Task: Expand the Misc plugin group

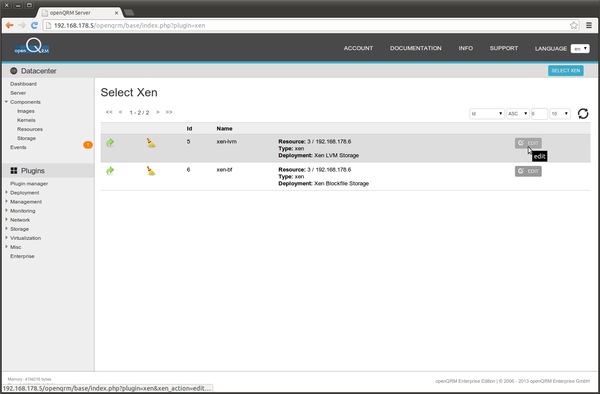Action: (7, 247)
